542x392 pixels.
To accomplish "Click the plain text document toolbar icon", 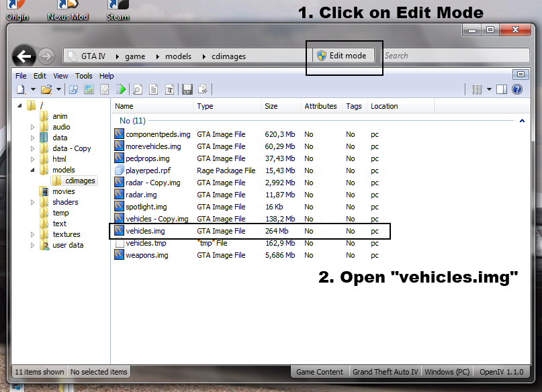I will pyautogui.click(x=154, y=89).
